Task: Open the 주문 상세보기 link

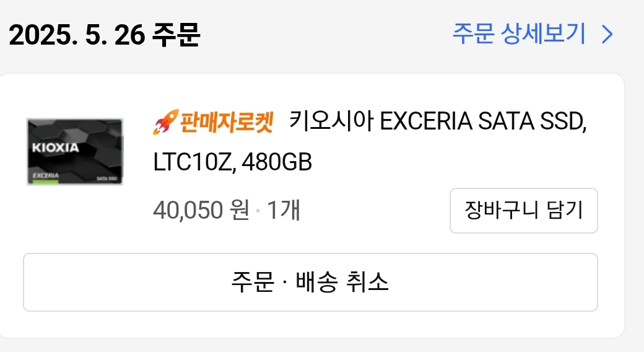Action: [519, 33]
